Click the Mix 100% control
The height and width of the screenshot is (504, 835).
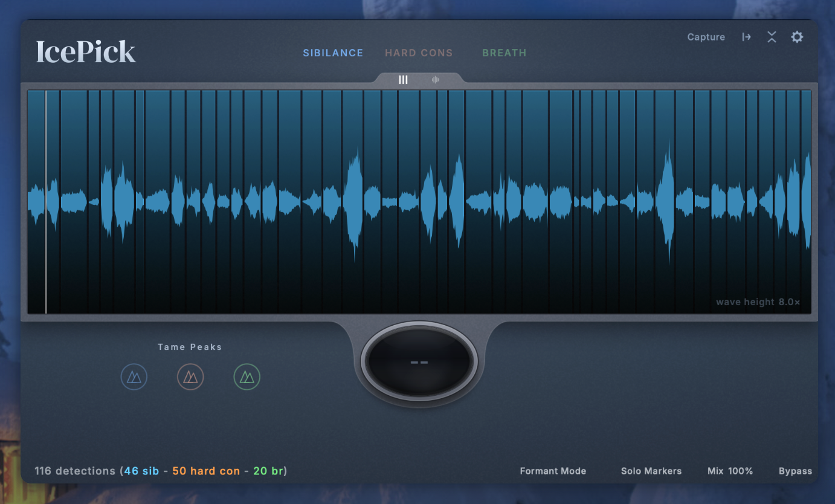[730, 471]
